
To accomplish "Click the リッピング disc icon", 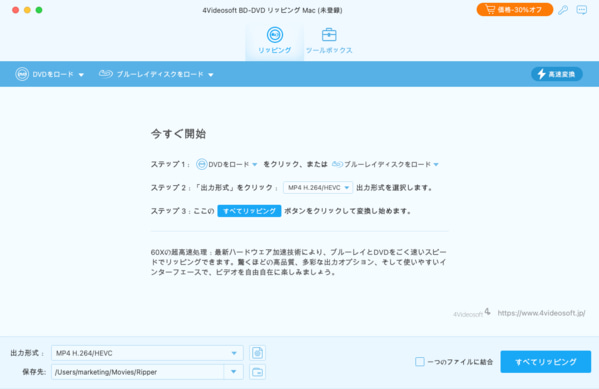I will [275, 35].
